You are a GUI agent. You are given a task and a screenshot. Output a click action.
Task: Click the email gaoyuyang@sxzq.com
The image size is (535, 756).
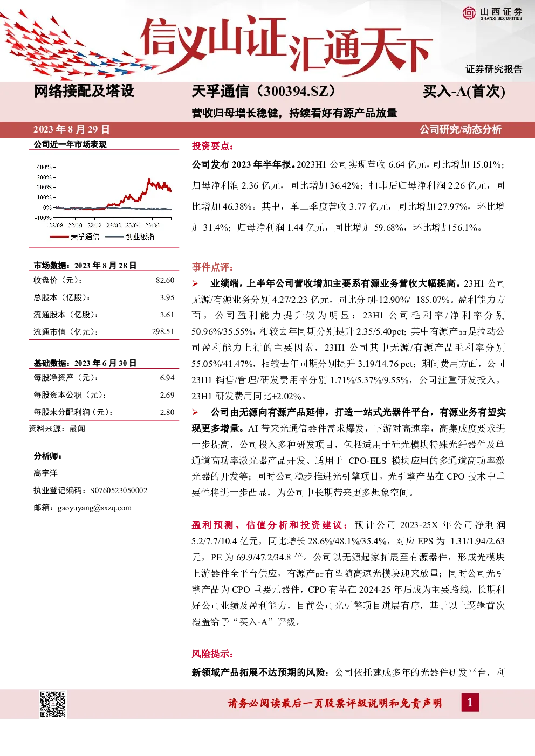[x=94, y=508]
